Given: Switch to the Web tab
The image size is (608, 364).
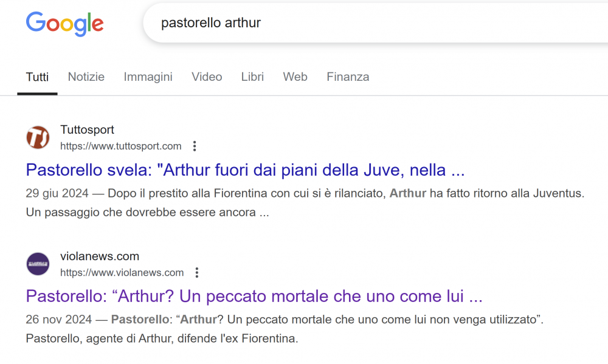Looking at the screenshot, I should 295,77.
